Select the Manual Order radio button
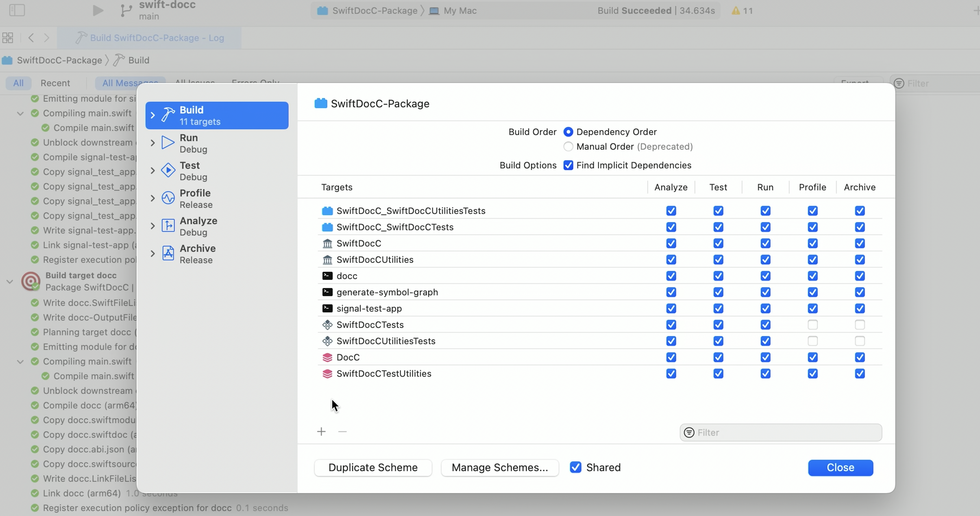Screen dimensions: 980x516 568,146
